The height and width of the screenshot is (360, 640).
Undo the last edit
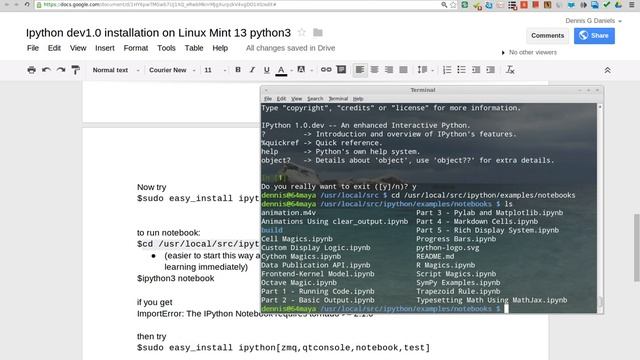click(x=46, y=70)
